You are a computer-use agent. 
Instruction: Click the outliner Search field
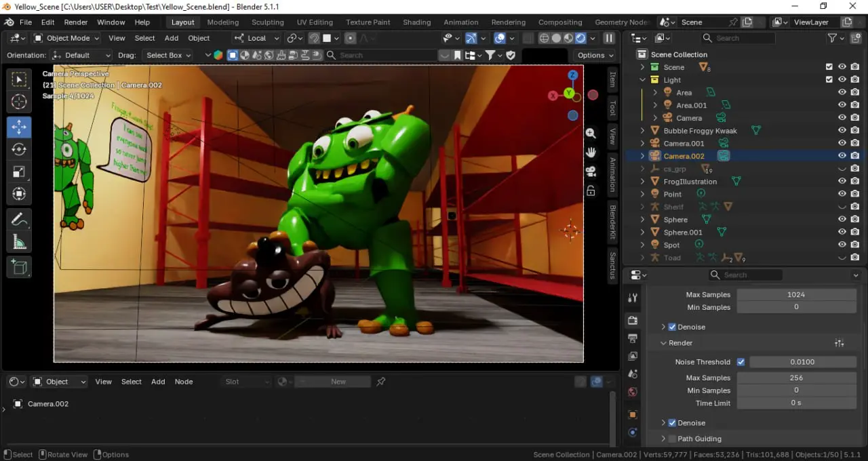(738, 38)
